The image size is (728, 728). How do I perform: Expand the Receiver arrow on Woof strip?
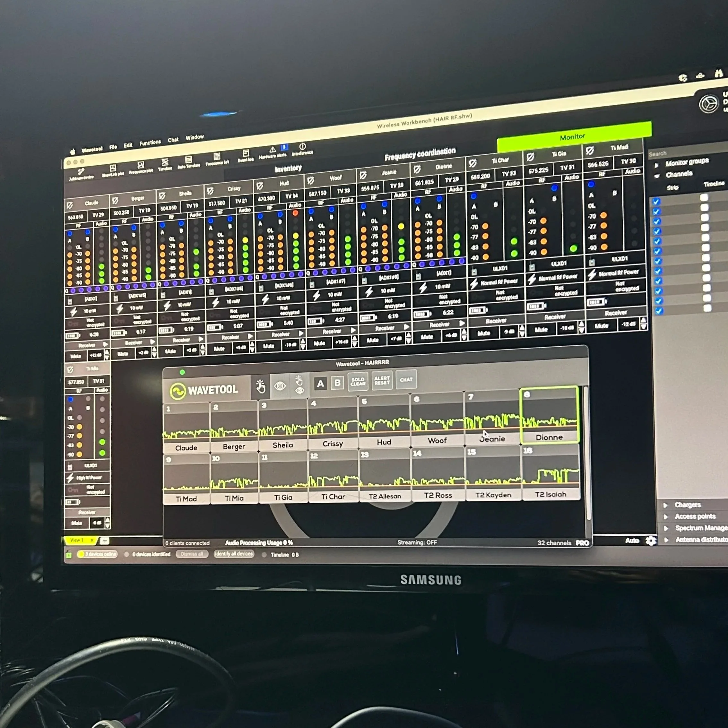353,330
